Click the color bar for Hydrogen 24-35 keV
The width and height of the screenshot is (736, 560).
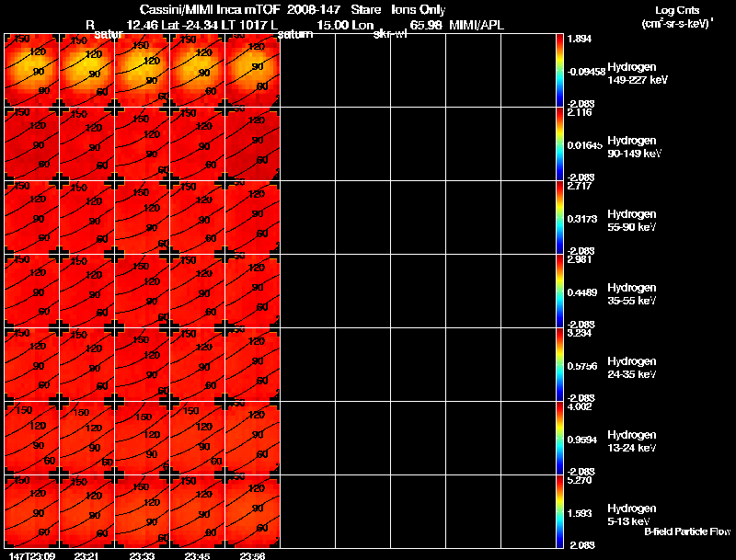click(559, 365)
